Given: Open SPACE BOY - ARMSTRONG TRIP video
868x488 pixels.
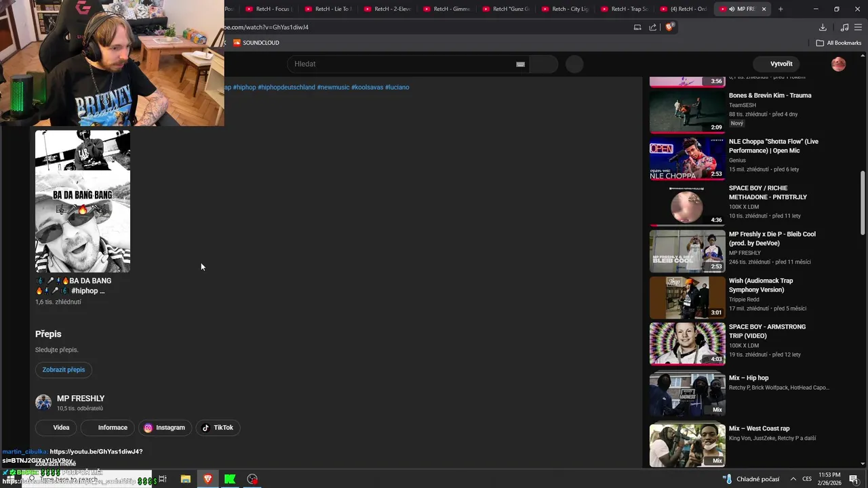Looking at the screenshot, I should pos(768,331).
